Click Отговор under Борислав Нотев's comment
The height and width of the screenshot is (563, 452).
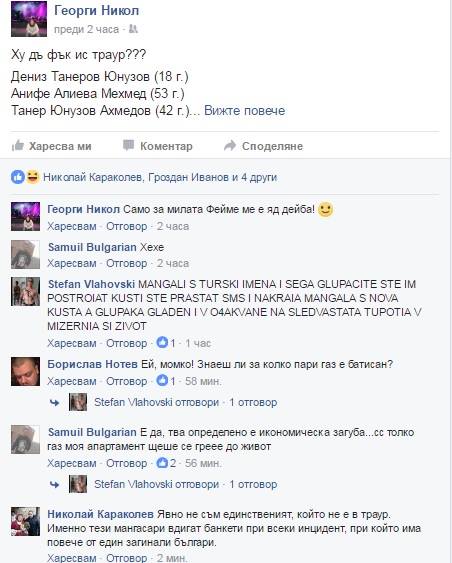pyautogui.click(x=126, y=381)
